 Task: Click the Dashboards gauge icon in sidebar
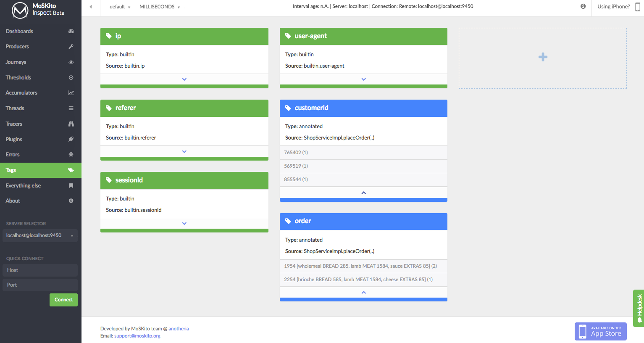(71, 31)
